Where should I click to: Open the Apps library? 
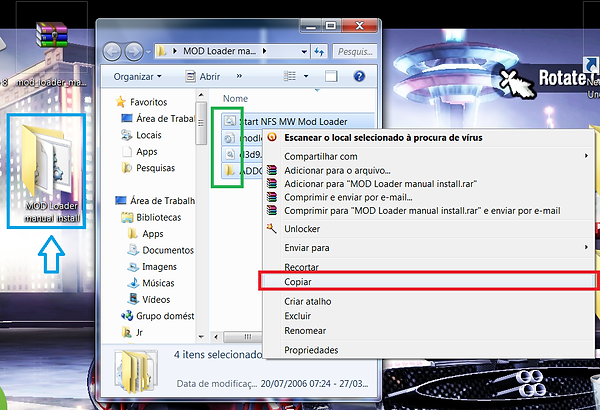(145, 234)
